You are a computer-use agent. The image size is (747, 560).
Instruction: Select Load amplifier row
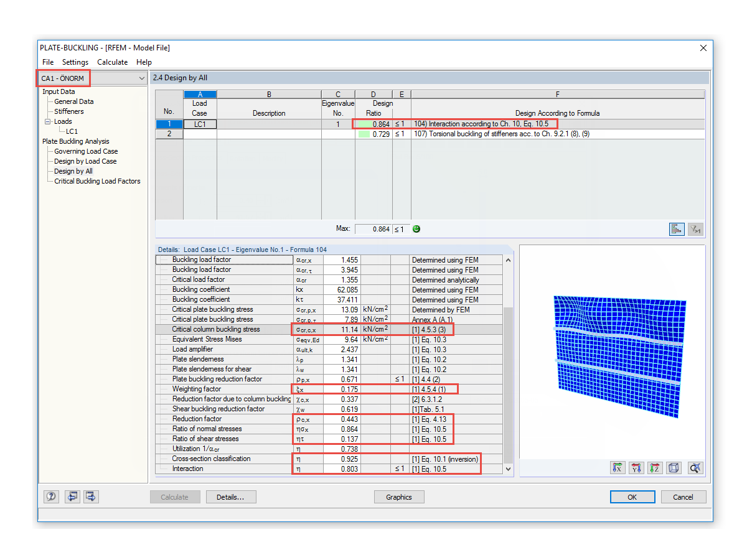329,349
